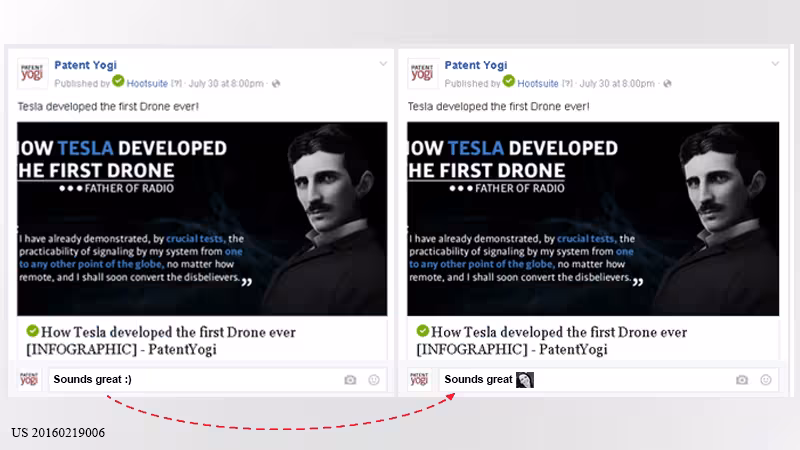This screenshot has width=800, height=450.
Task: Open Patent Yogi page link in left post
Action: point(85,65)
